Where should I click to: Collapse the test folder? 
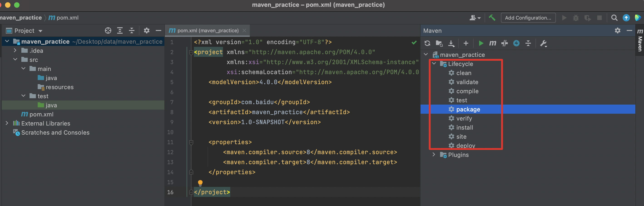point(23,96)
